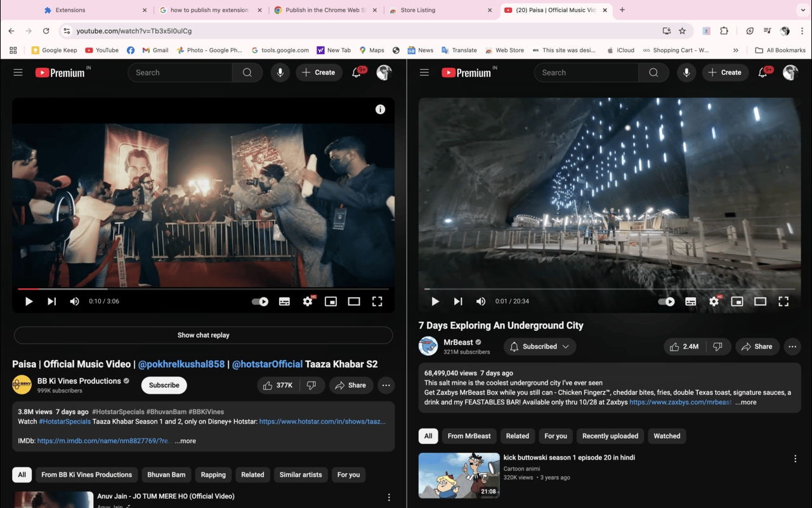
Task: Open options for kick buttowski video
Action: (795, 458)
